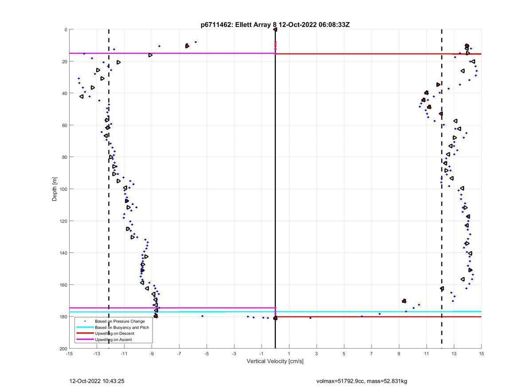The height and width of the screenshot is (392, 532).
Task: Click depth-axis tick label '160'
Action: pyautogui.click(x=63, y=285)
